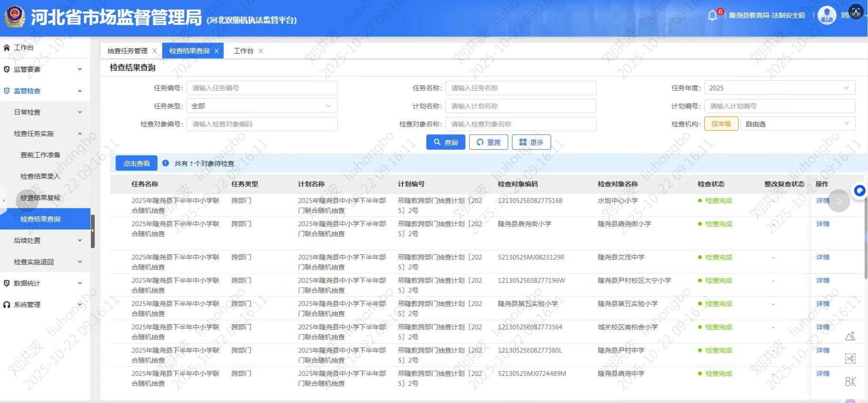
Task: Click the shield icon beside 数据统计
Action: coord(7,283)
